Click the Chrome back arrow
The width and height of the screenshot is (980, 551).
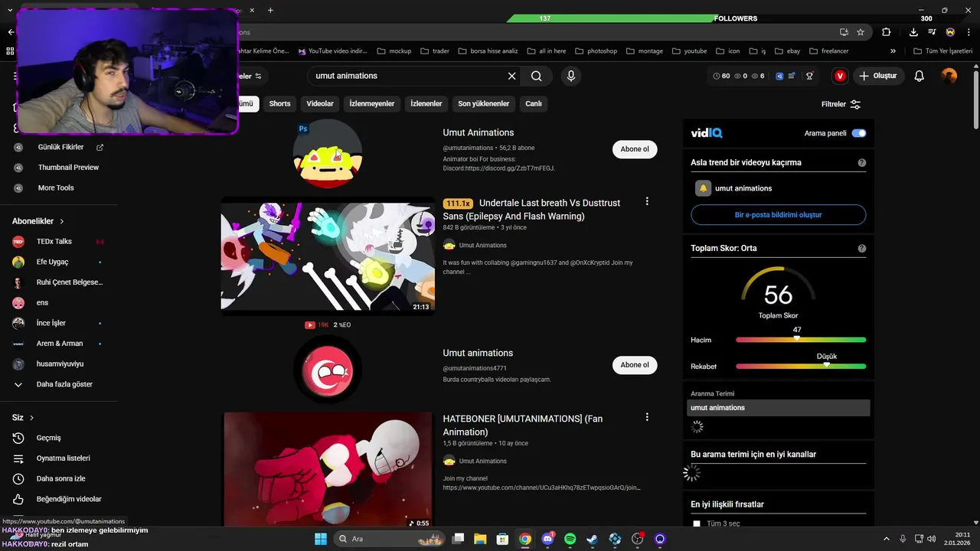[x=10, y=32]
